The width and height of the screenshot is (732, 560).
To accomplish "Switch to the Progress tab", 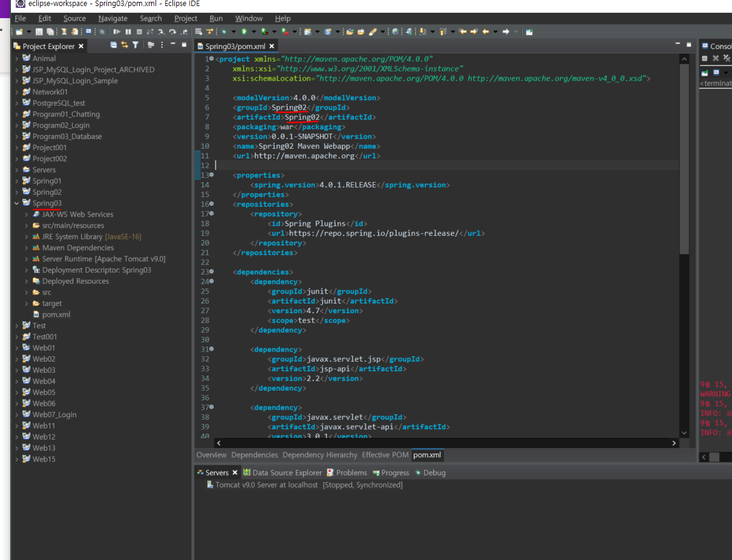I will (x=391, y=473).
